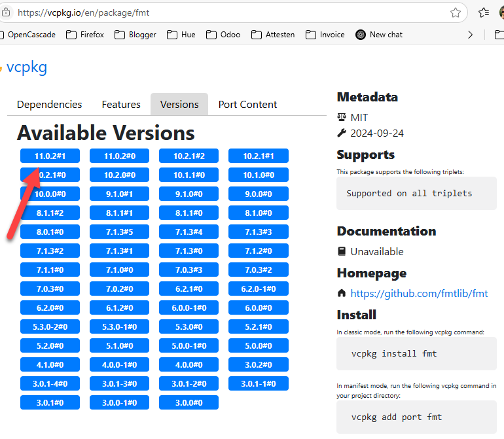Open the browser favorites list icon
This screenshot has height=439, width=504.
484,12
